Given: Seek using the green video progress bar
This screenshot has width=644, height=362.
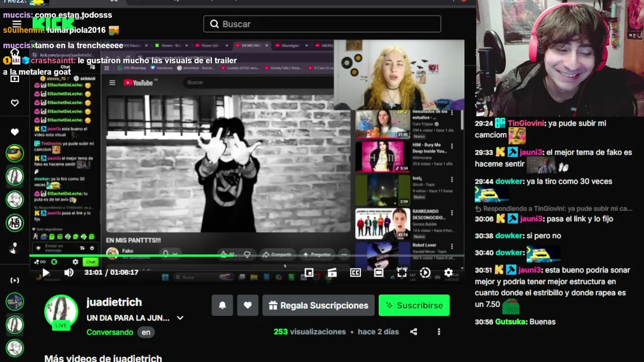Looking at the screenshot, I should (247, 256).
